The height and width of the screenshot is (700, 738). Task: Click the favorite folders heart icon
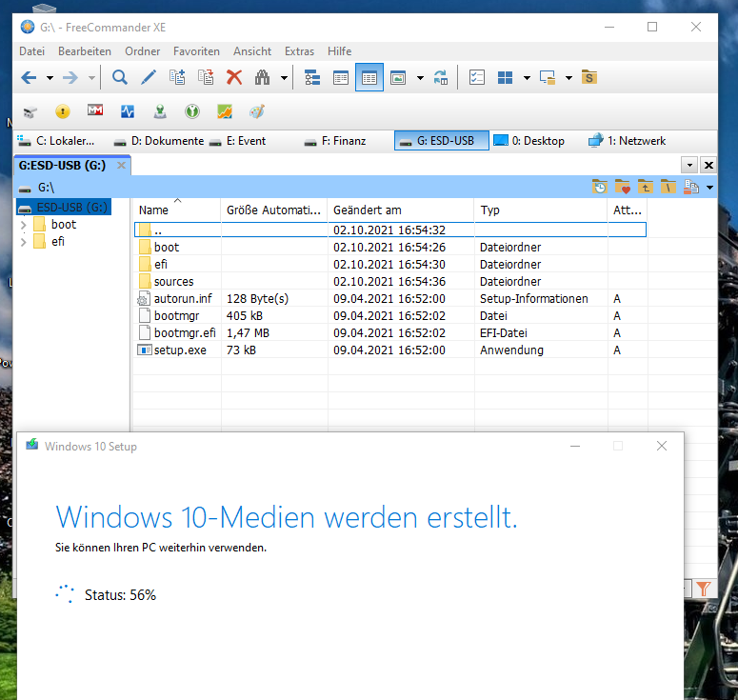[623, 187]
